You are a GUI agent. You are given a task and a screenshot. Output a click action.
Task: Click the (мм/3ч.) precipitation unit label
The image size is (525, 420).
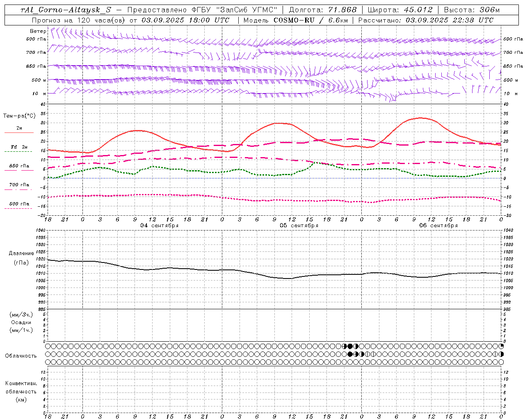click(21, 315)
